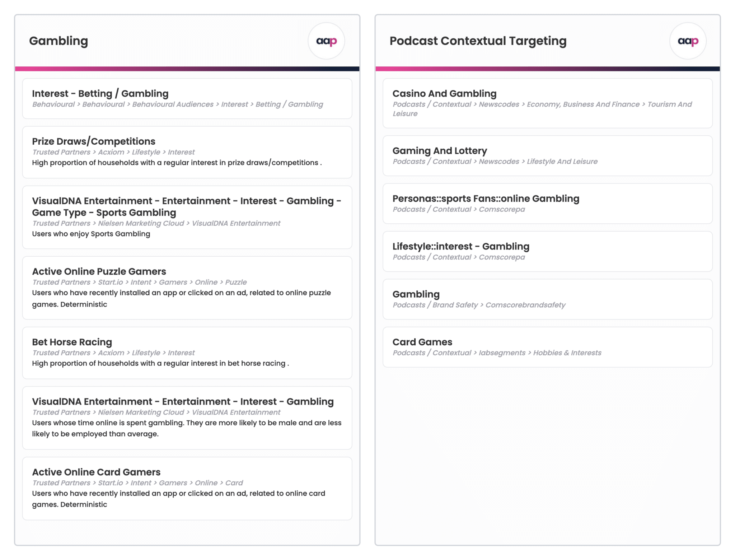
Task: Click the Podcast Contextual Targeting heading
Action: click(478, 41)
